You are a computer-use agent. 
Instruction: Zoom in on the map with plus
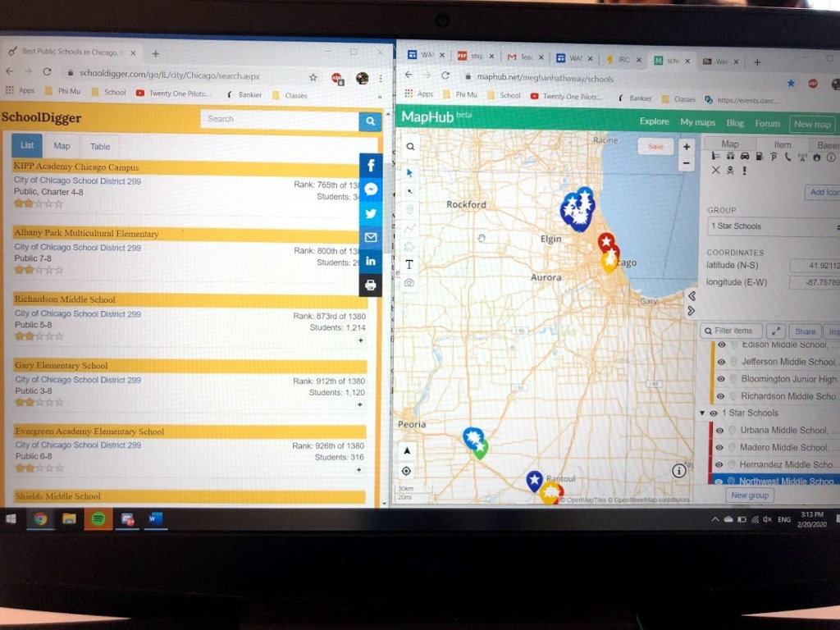pyautogui.click(x=686, y=147)
